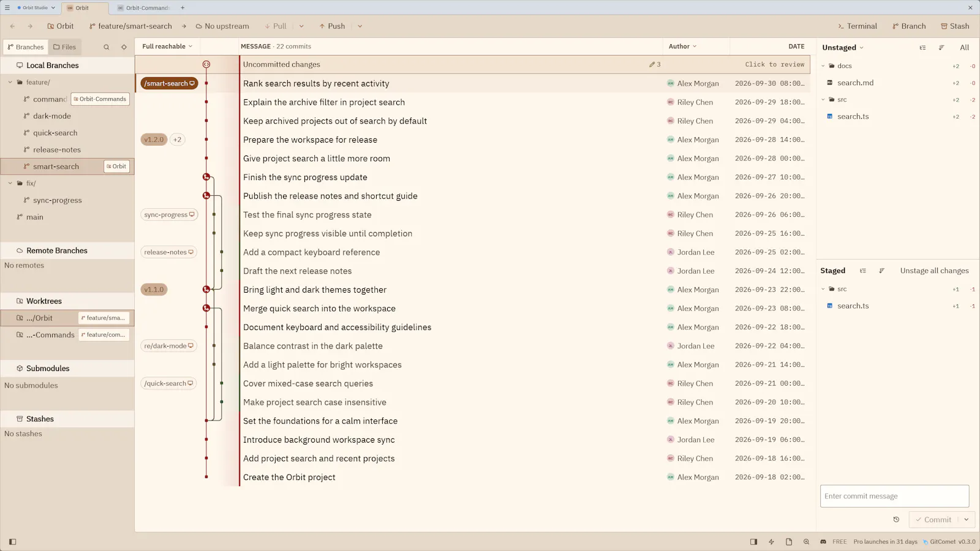This screenshot has width=980, height=551.
Task: Open the Unstaged section dropdown
Action: tap(843, 48)
